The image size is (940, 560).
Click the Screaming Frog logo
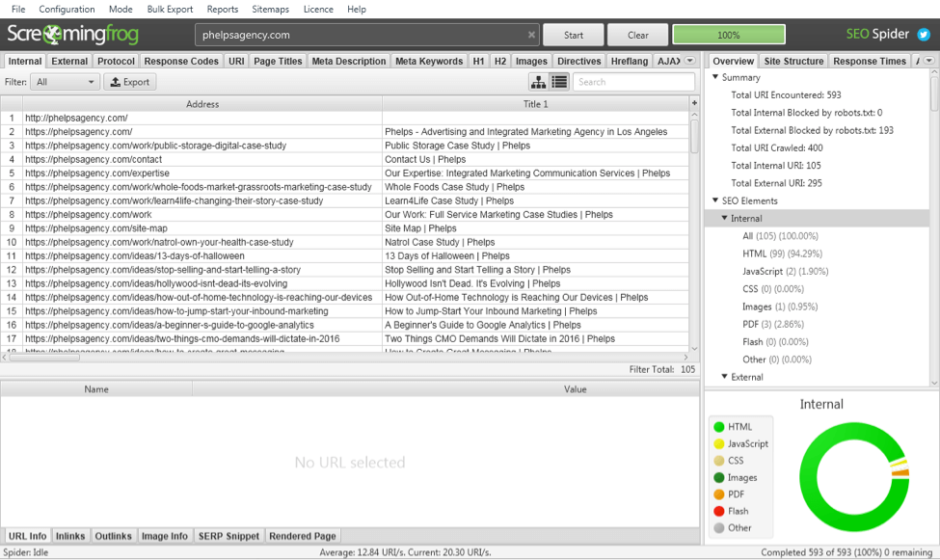72,34
